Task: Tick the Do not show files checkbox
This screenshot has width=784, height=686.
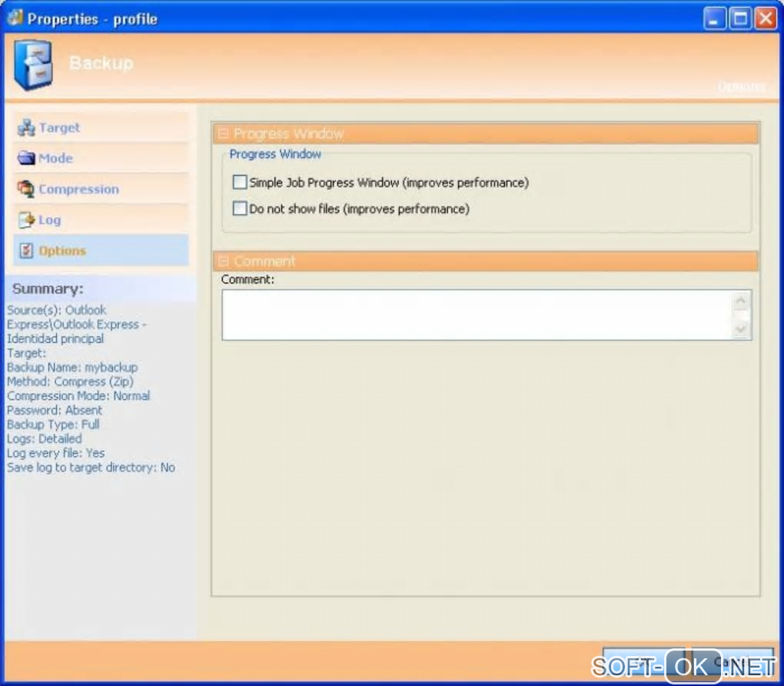Action: 240,208
